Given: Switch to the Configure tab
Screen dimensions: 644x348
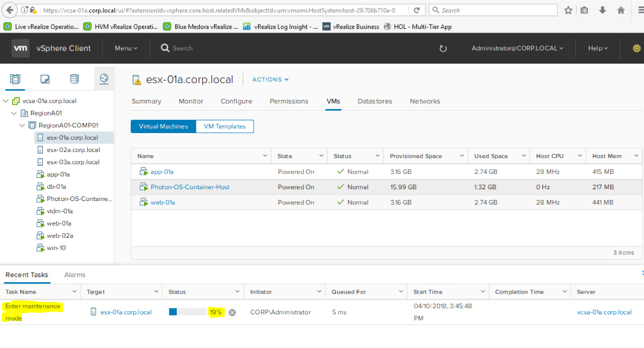Looking at the screenshot, I should click(x=236, y=102).
